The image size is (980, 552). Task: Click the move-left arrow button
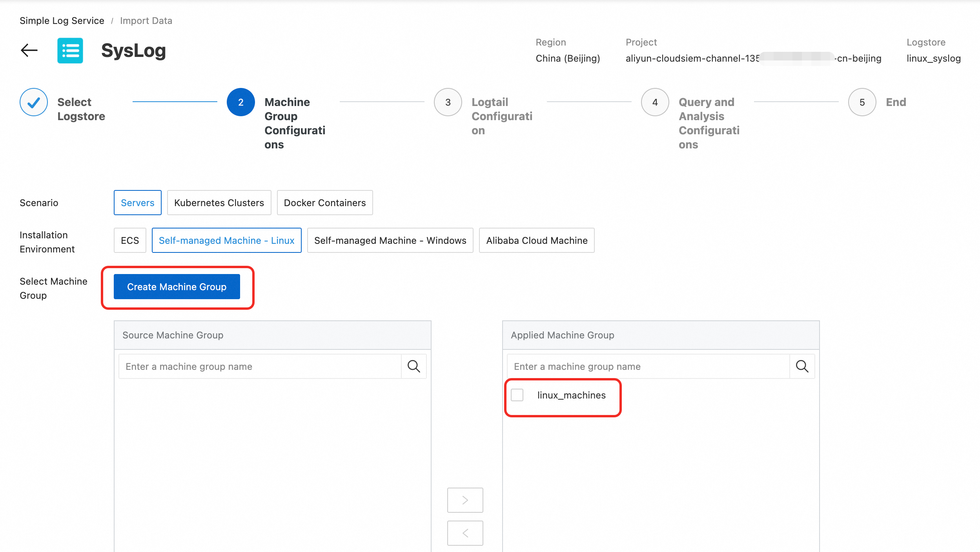(x=465, y=533)
